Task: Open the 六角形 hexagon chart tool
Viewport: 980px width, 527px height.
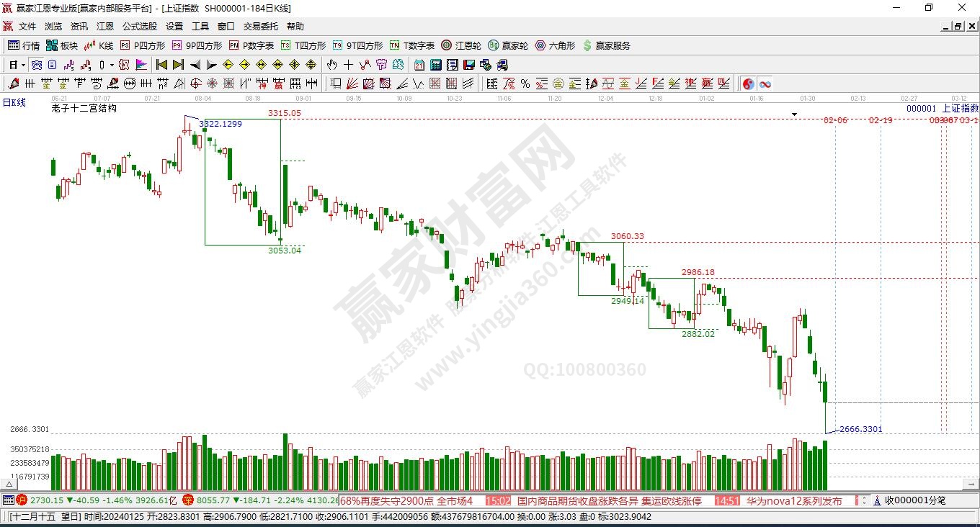Action: click(554, 45)
